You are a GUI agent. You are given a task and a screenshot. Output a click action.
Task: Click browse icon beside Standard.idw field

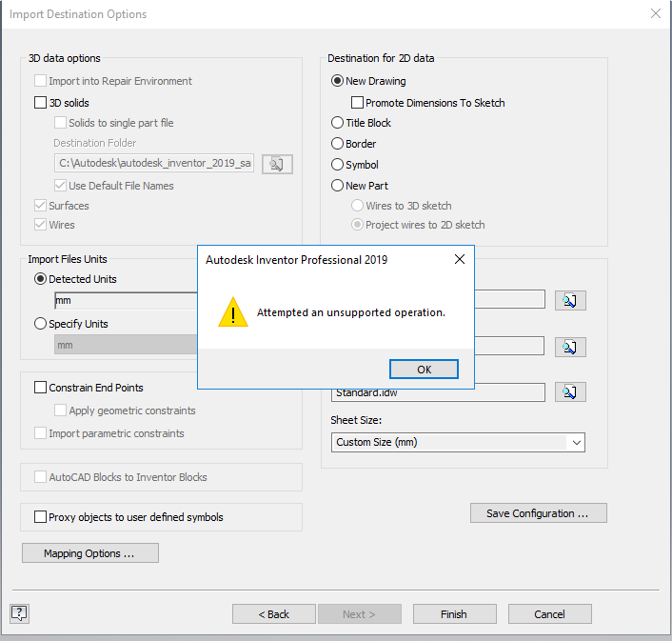pos(569,391)
